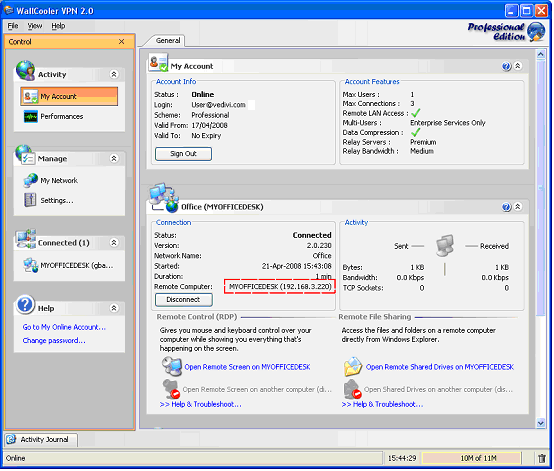The height and width of the screenshot is (471, 554).
Task: Click the My Account panel header icon
Action: point(158,63)
